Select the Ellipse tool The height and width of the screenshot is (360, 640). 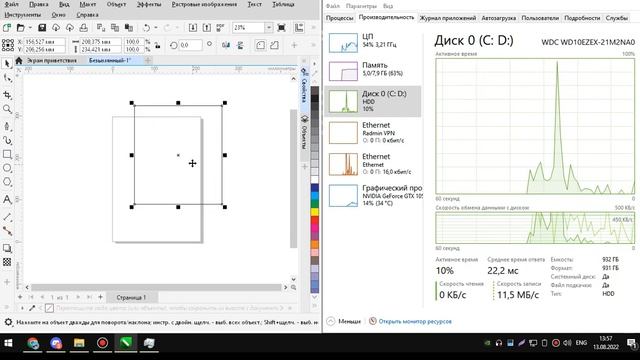click(7, 168)
